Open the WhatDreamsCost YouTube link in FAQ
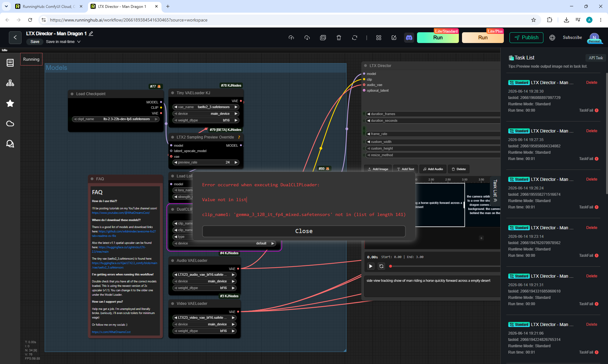 pyautogui.click(x=121, y=213)
